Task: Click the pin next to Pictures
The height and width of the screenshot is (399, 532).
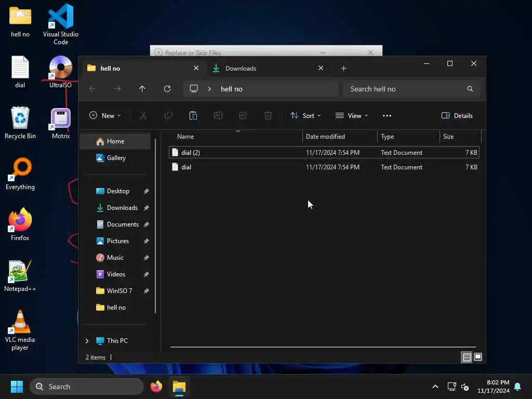Action: click(x=146, y=241)
